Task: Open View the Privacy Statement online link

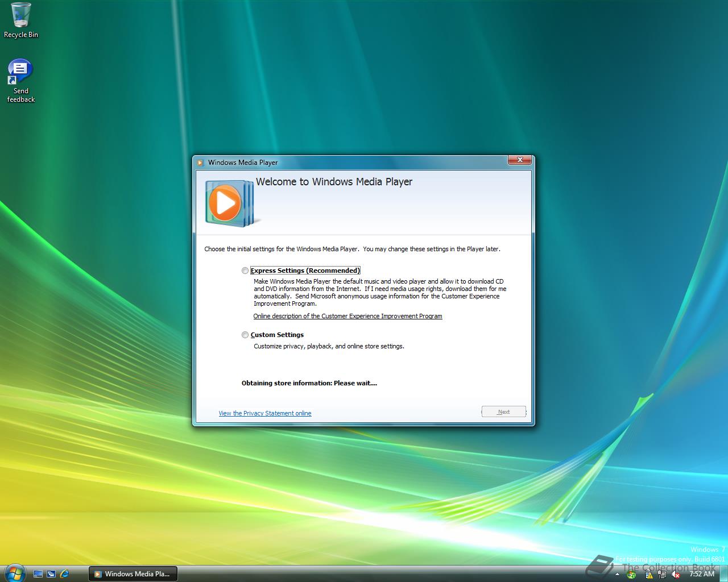Action: click(265, 413)
